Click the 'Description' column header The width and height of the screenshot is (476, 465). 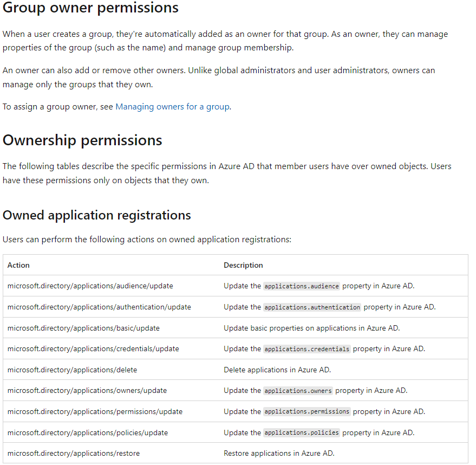point(243,265)
